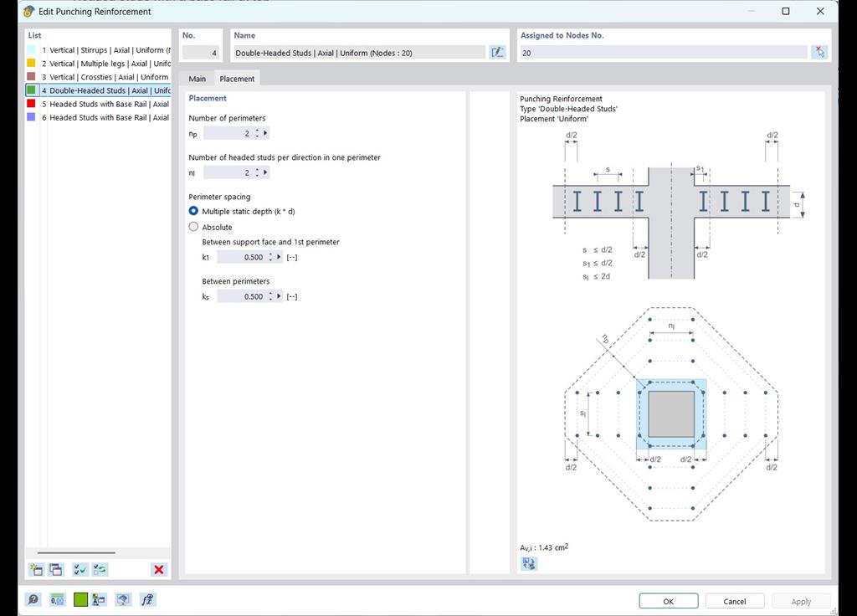Delete reinforcement using red X icon
The height and width of the screenshot is (616, 857).
[158, 569]
